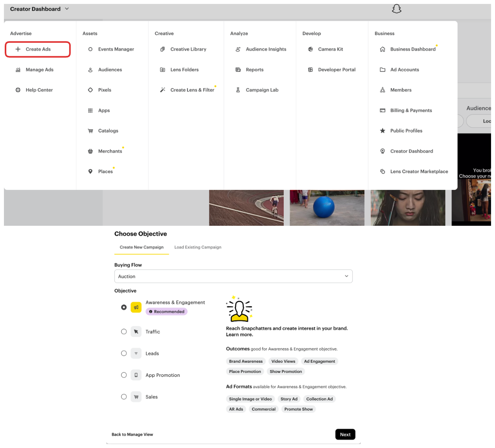This screenshot has height=448, width=495.
Task: Click the Creative Library icon
Action: pyautogui.click(x=163, y=49)
